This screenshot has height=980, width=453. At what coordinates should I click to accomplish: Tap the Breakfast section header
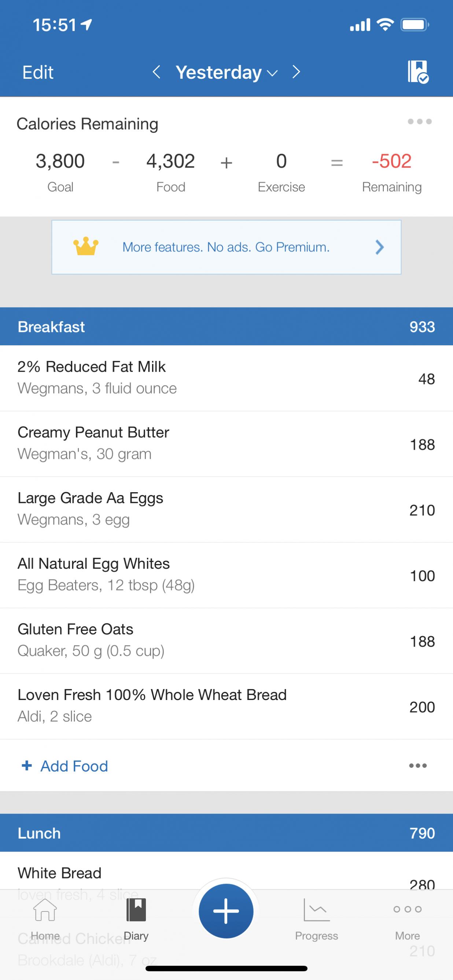coord(226,327)
